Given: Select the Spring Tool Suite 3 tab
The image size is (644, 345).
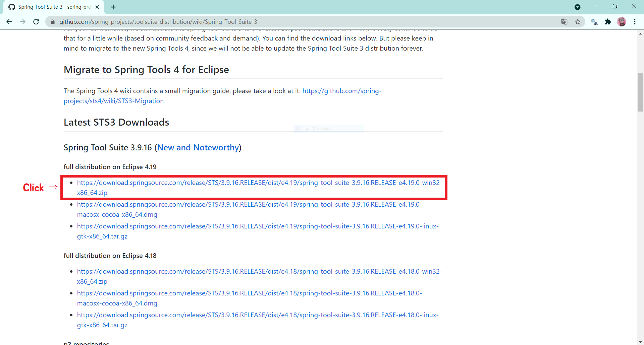Looking at the screenshot, I should coord(54,7).
